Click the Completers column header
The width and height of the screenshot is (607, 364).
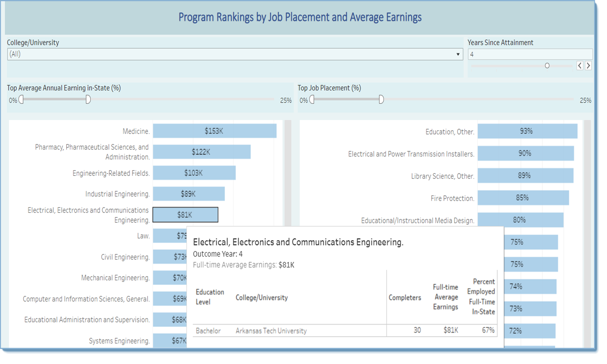coord(405,297)
